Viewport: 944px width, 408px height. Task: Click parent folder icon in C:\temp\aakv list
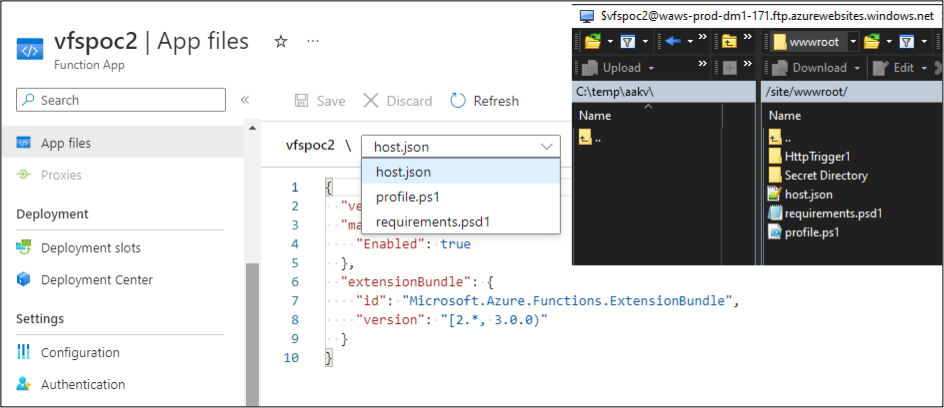click(584, 138)
